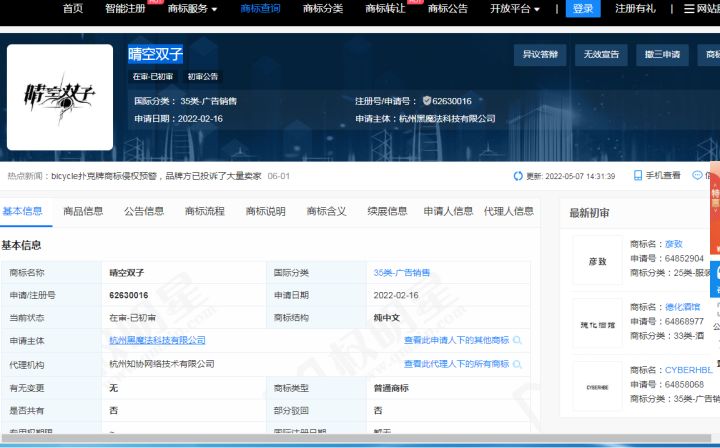Viewport: 720px width, 448px height.
Task: Switch to the 续展信息 tab
Action: (387, 211)
